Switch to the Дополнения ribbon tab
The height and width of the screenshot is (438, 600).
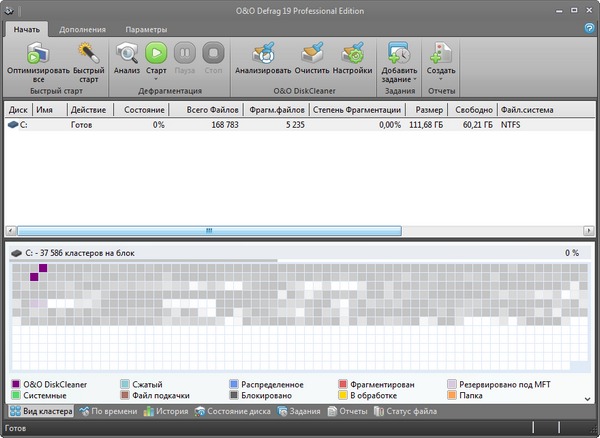(x=82, y=29)
